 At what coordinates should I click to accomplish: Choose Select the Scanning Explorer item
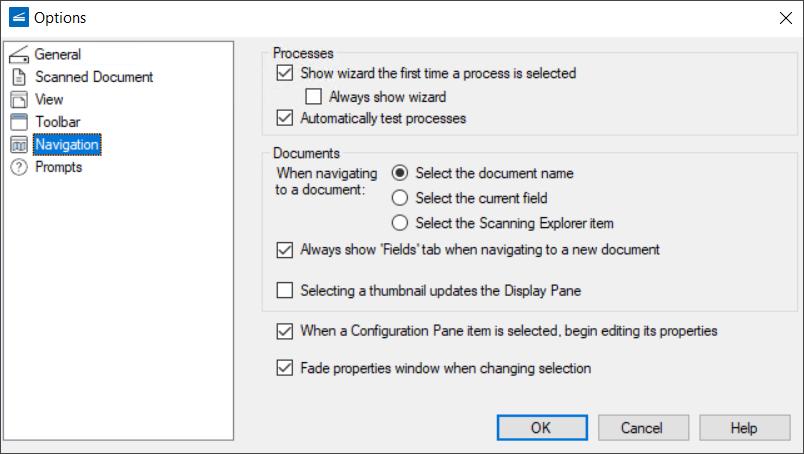click(x=401, y=223)
